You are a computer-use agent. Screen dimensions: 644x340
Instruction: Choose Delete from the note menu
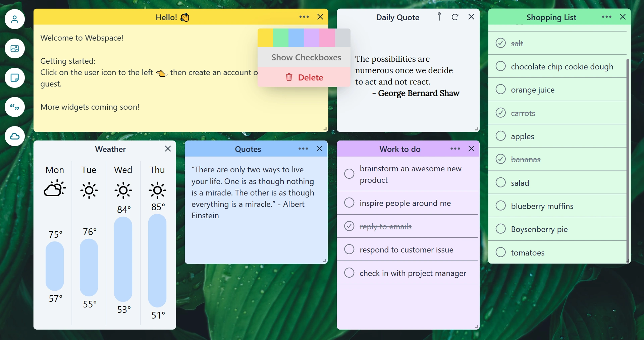tap(310, 77)
